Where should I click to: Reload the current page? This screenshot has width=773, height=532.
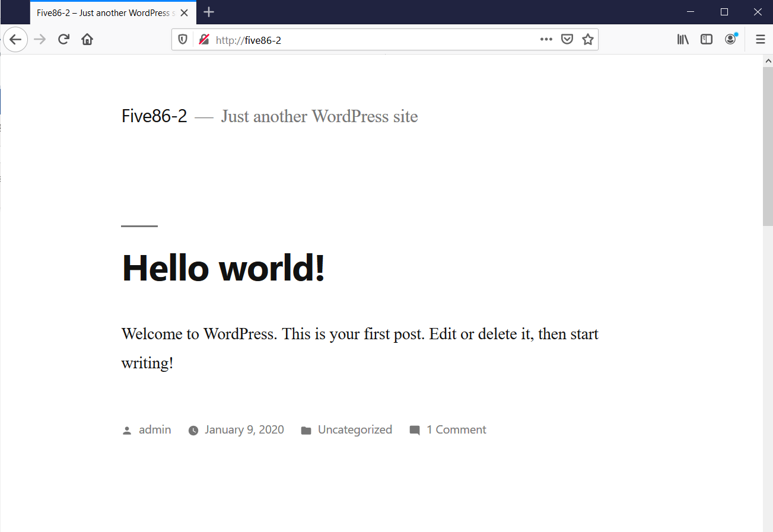click(x=63, y=40)
